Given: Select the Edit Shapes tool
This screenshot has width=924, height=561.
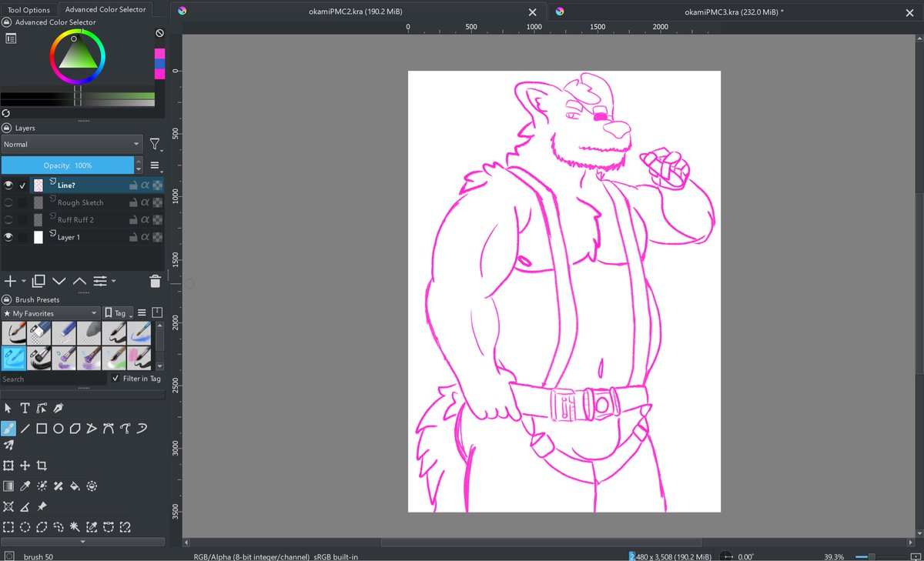Looking at the screenshot, I should (42, 408).
